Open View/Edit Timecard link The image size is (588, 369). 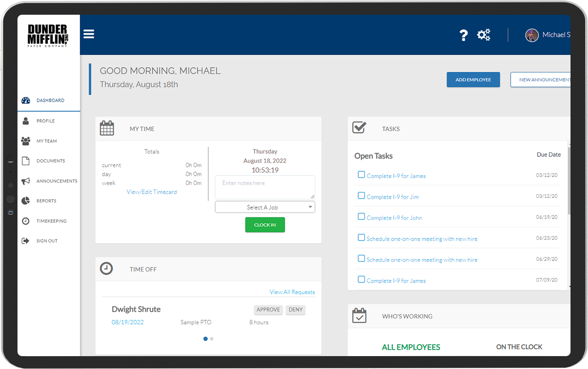coord(152,192)
